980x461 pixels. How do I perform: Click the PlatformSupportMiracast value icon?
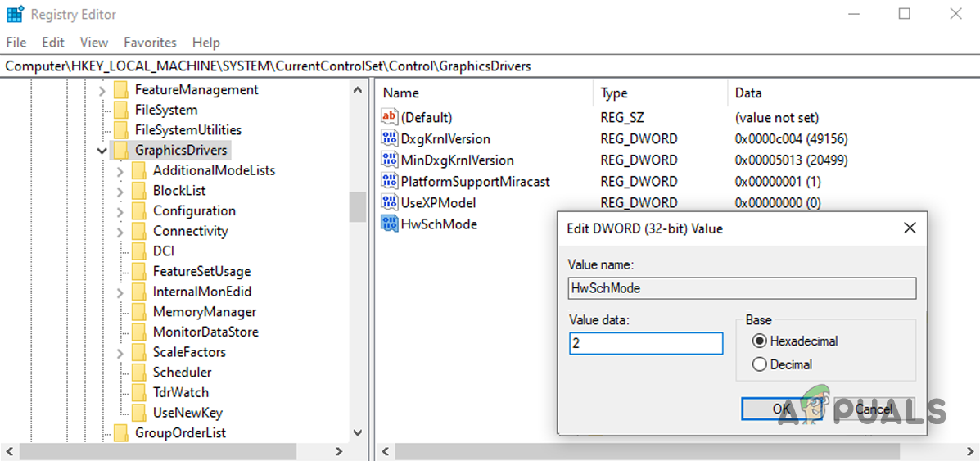(x=390, y=182)
